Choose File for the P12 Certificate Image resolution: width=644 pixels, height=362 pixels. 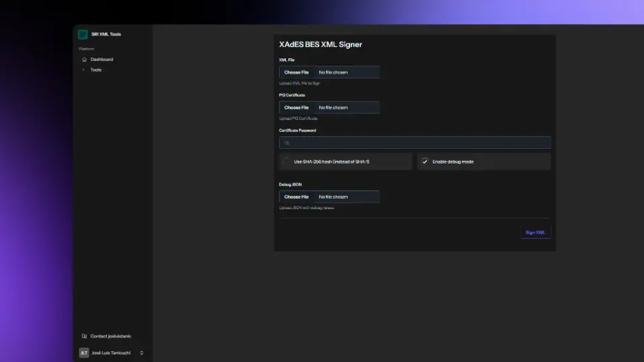coord(297,107)
